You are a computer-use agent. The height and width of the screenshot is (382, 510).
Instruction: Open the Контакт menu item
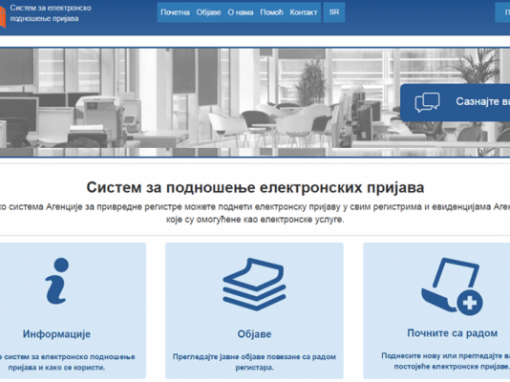click(303, 12)
